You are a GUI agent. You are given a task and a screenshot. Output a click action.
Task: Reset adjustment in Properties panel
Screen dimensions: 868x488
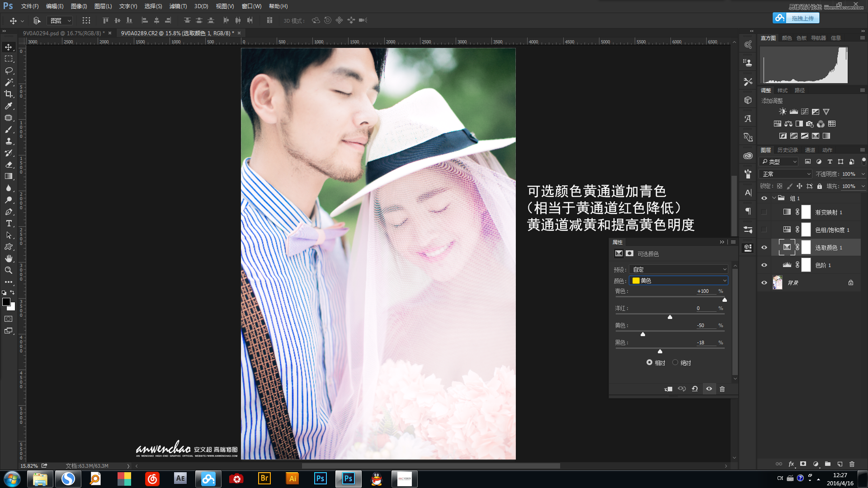[695, 389]
